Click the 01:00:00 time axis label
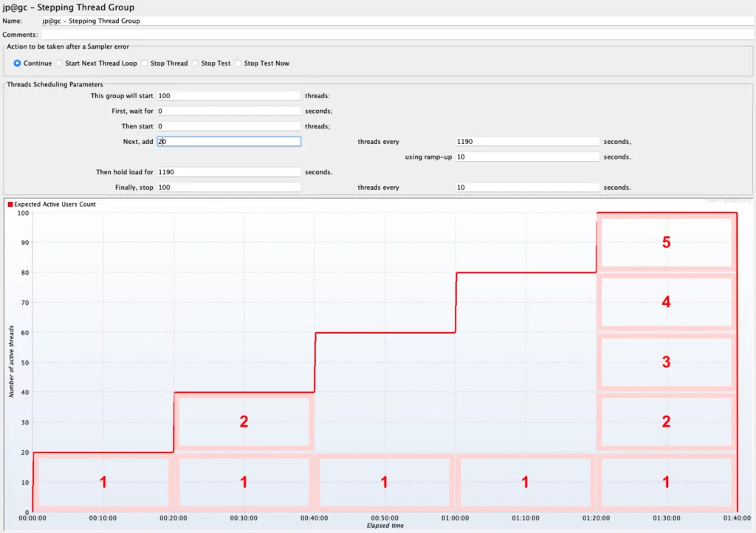756x533 pixels. [x=455, y=518]
